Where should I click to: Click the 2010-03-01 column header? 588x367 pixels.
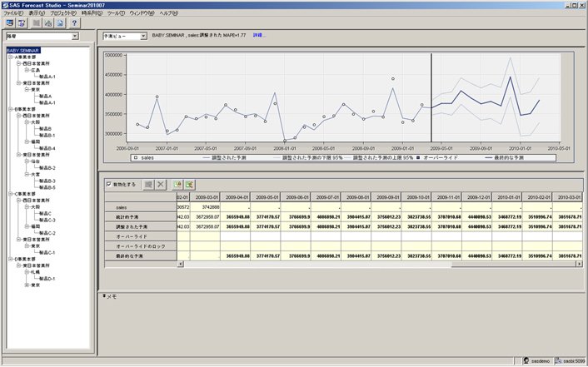point(568,197)
